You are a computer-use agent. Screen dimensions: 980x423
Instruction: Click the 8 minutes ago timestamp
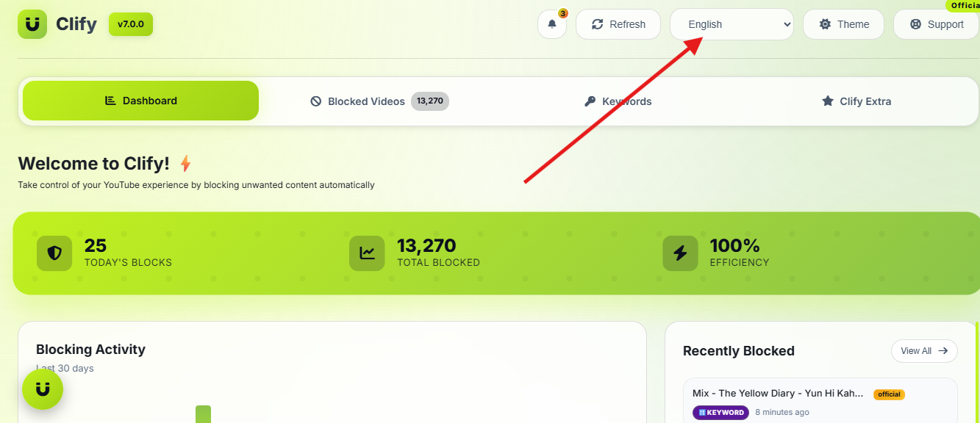(x=782, y=412)
